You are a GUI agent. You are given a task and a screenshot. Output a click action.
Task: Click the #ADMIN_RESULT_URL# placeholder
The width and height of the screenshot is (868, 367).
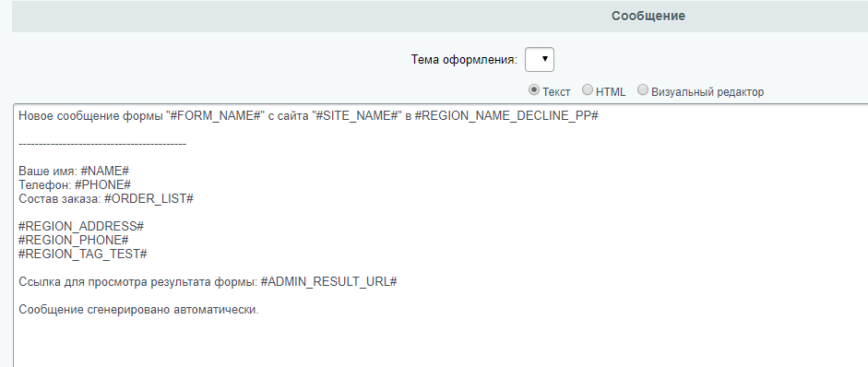(x=328, y=282)
